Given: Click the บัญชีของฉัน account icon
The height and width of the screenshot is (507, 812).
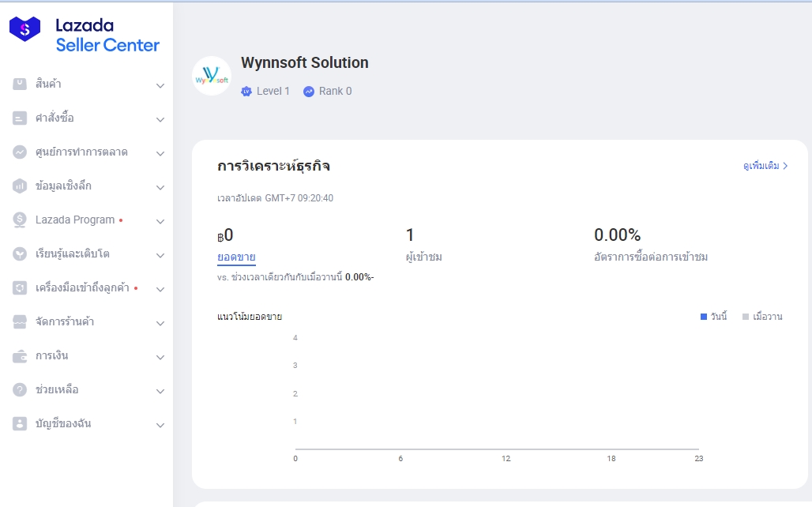Looking at the screenshot, I should (20, 423).
